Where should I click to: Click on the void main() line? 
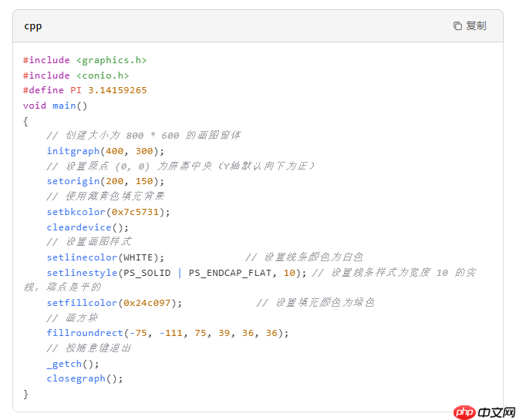pos(56,106)
